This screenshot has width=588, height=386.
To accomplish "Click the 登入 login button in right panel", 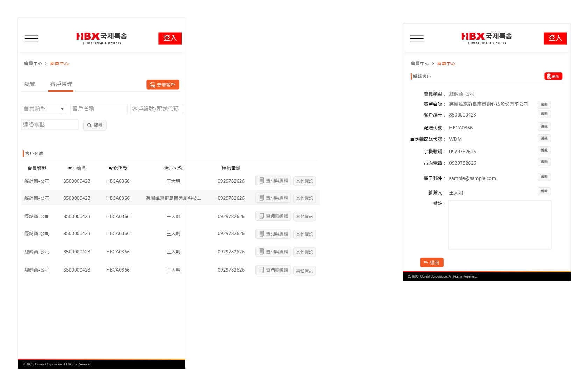I will click(555, 38).
